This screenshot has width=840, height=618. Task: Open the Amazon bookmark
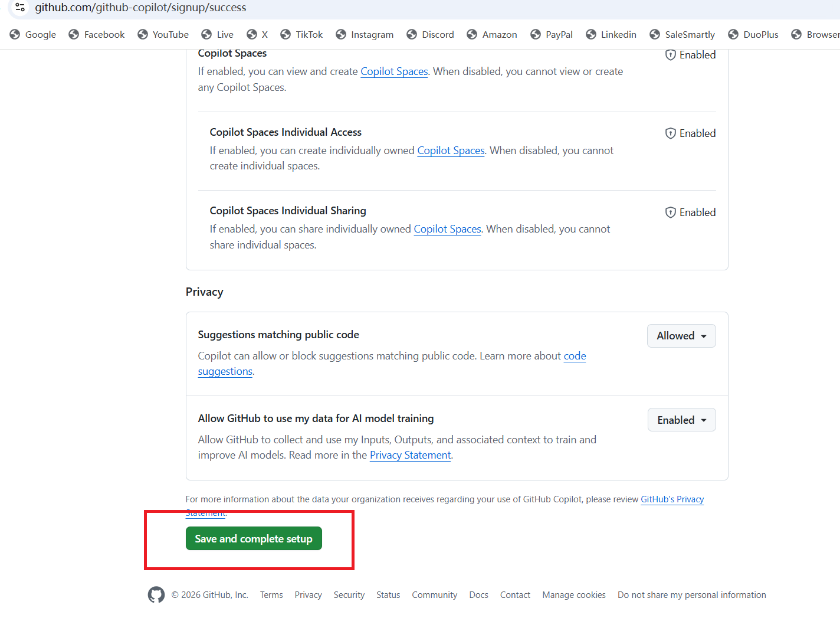tap(491, 35)
